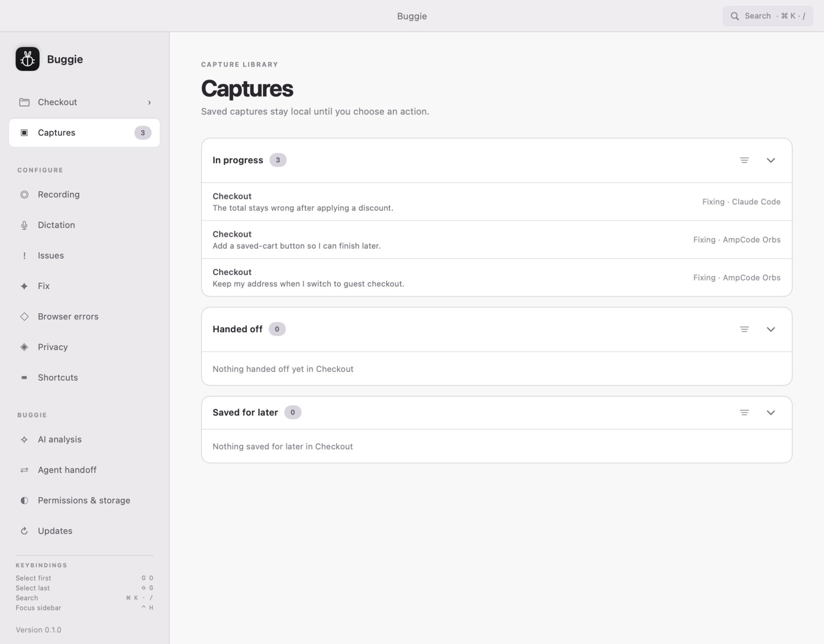Click the "Fixing · Claude Code" status
The image size is (824, 644).
tap(741, 202)
